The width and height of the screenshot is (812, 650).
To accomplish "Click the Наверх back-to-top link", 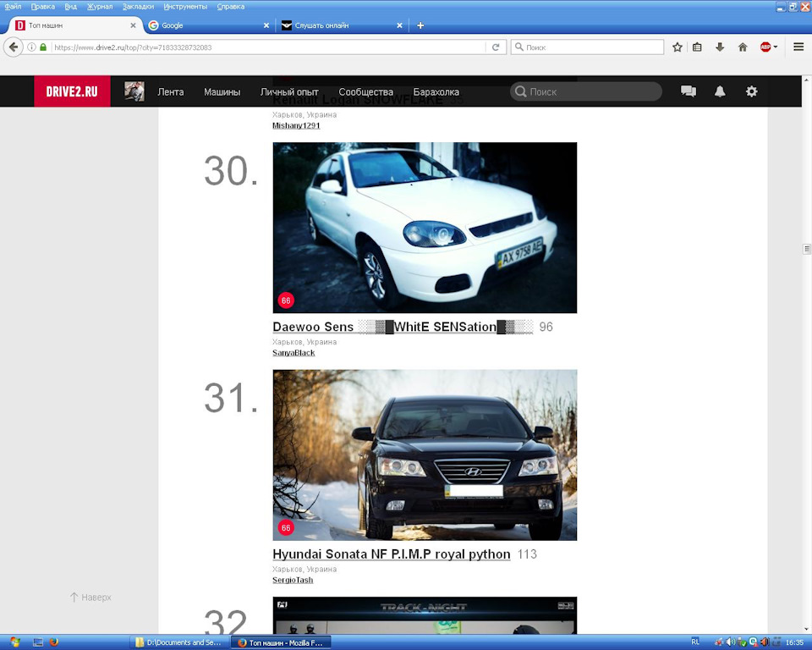I will click(91, 598).
